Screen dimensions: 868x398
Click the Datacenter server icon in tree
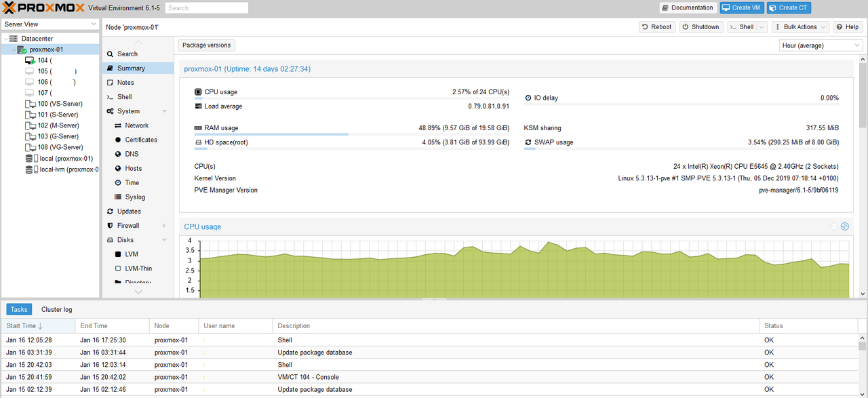pos(14,39)
